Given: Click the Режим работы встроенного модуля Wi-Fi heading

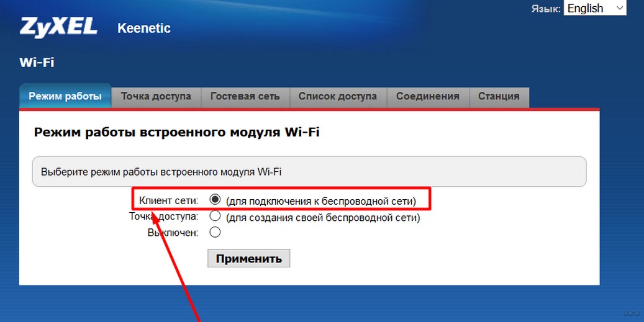Looking at the screenshot, I should (176, 133).
